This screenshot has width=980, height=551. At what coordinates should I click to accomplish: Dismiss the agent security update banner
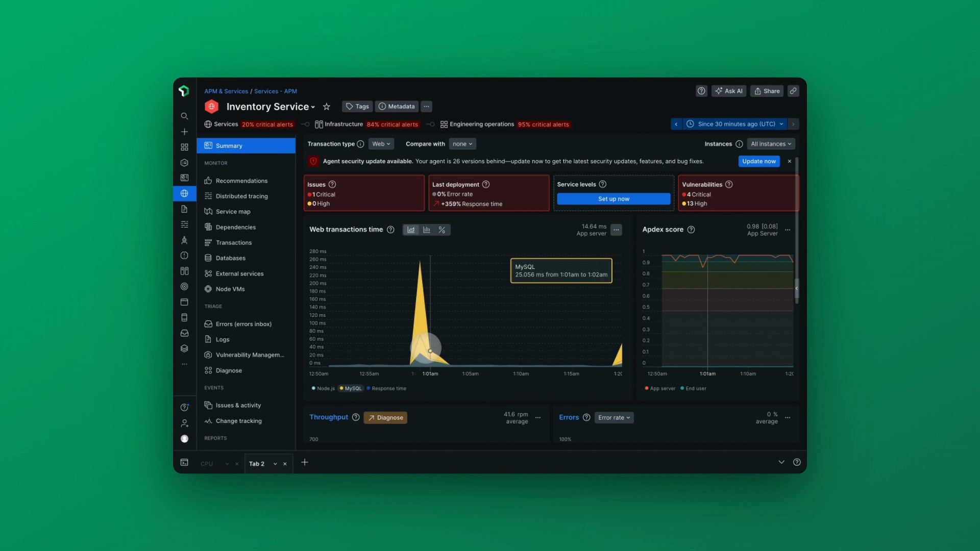click(x=790, y=161)
